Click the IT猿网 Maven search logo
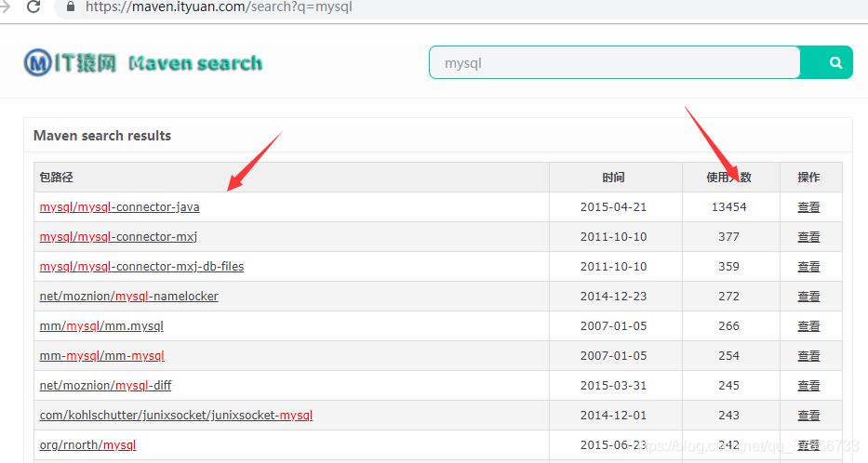The height and width of the screenshot is (463, 868). click(143, 62)
